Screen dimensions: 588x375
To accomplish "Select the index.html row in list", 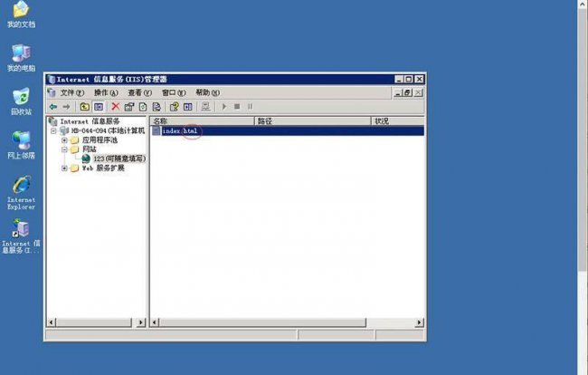I will (288, 130).
